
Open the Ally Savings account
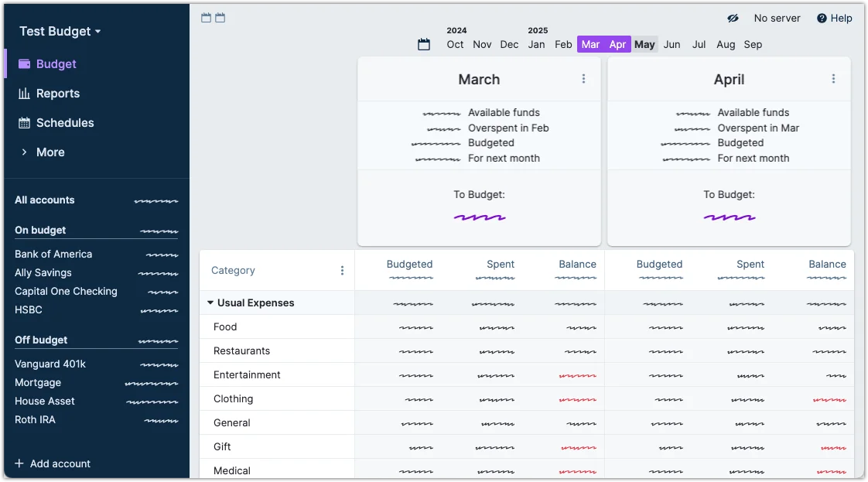43,273
